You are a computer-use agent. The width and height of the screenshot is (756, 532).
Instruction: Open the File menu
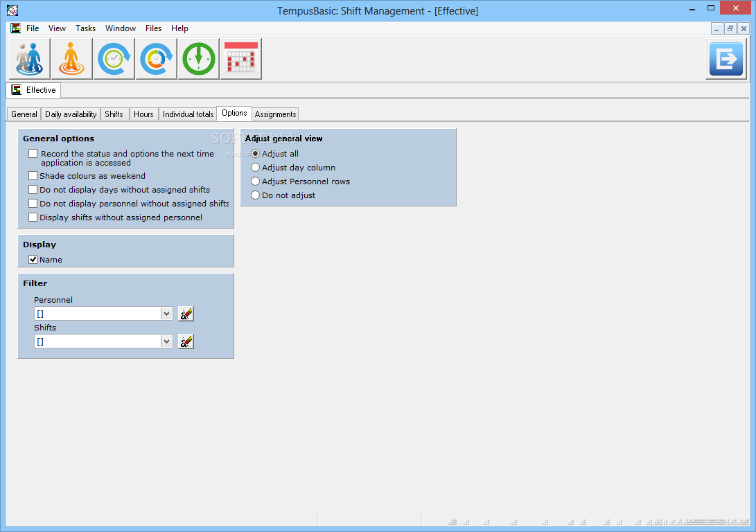pyautogui.click(x=33, y=28)
